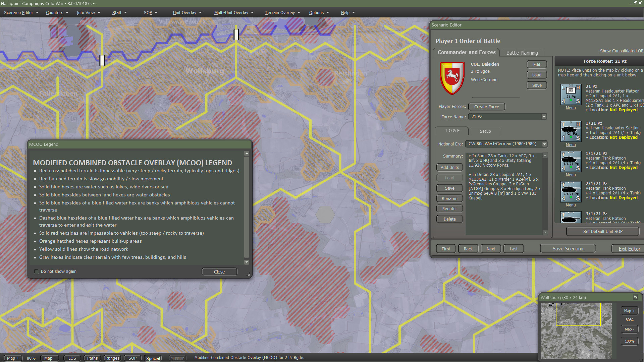Screen dimensions: 644x362
Task: Click the MCOO Legend resize grip
Action: 248,275
